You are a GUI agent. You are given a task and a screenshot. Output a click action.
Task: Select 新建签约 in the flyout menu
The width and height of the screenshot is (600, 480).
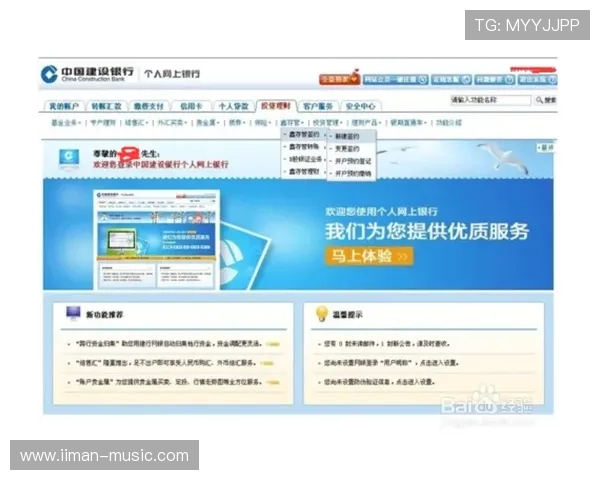pyautogui.click(x=351, y=136)
